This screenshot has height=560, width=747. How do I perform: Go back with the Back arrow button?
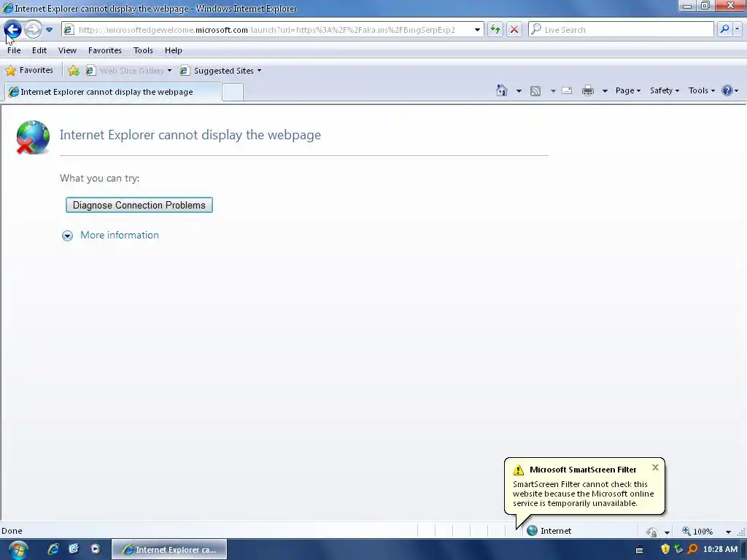[x=13, y=29]
